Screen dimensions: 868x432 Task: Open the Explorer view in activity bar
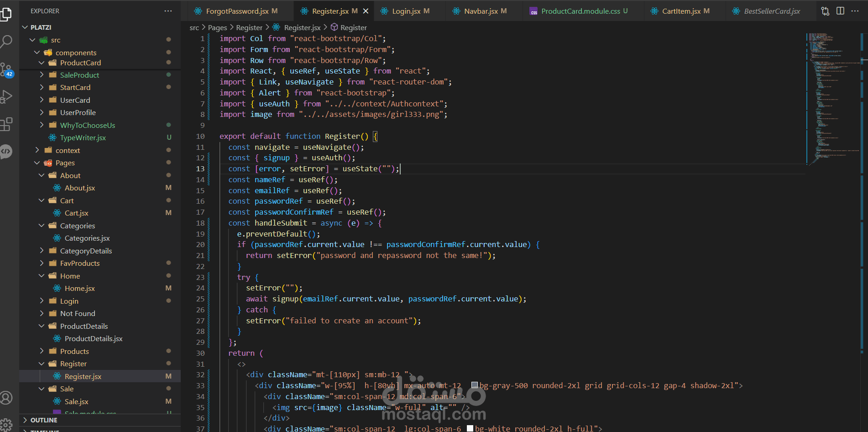(6, 14)
